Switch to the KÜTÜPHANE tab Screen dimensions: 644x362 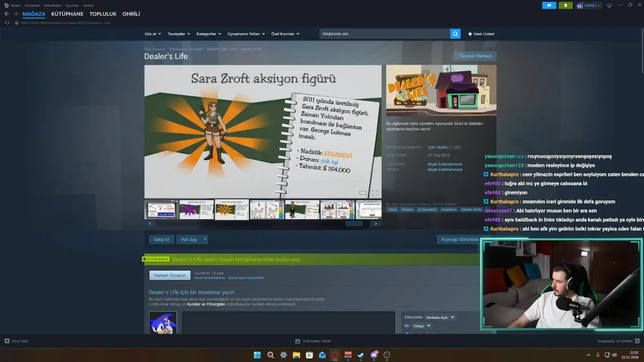(67, 14)
